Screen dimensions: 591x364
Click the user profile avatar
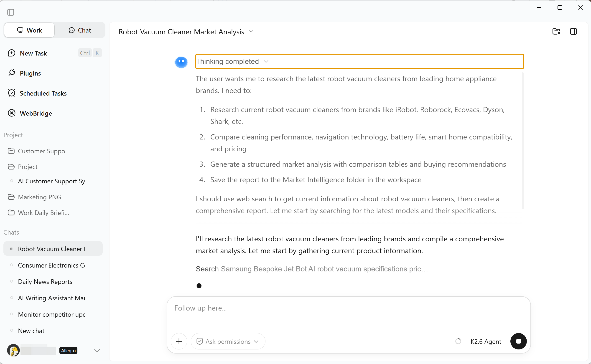(13, 350)
